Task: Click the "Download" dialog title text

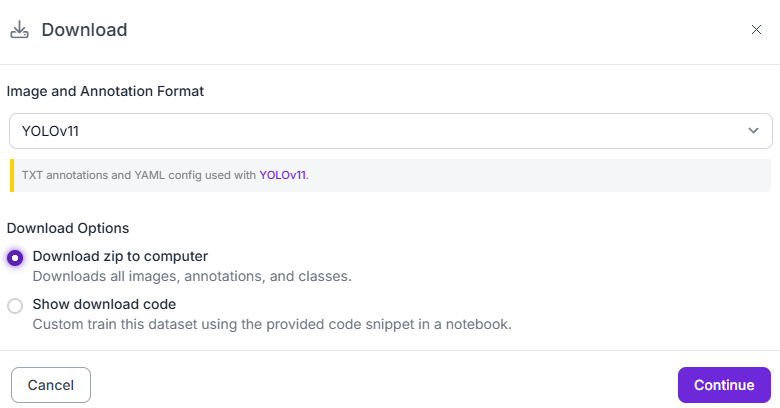Action: coord(84,30)
